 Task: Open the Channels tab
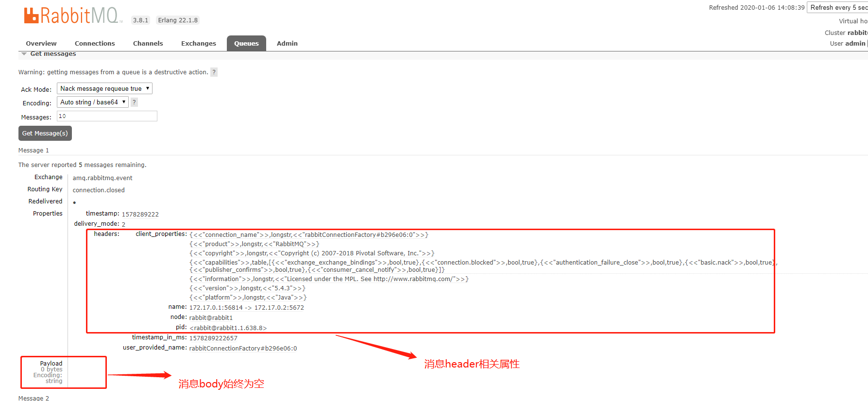[x=148, y=44]
